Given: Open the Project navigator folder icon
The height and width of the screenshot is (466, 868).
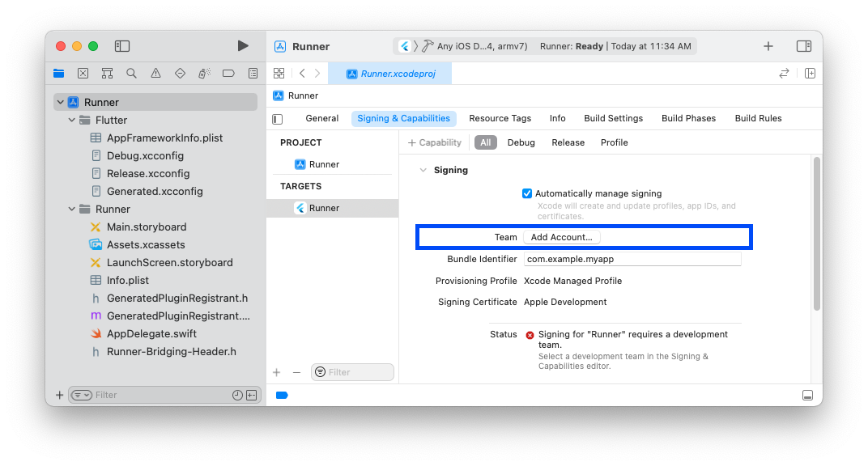Looking at the screenshot, I should tap(58, 73).
